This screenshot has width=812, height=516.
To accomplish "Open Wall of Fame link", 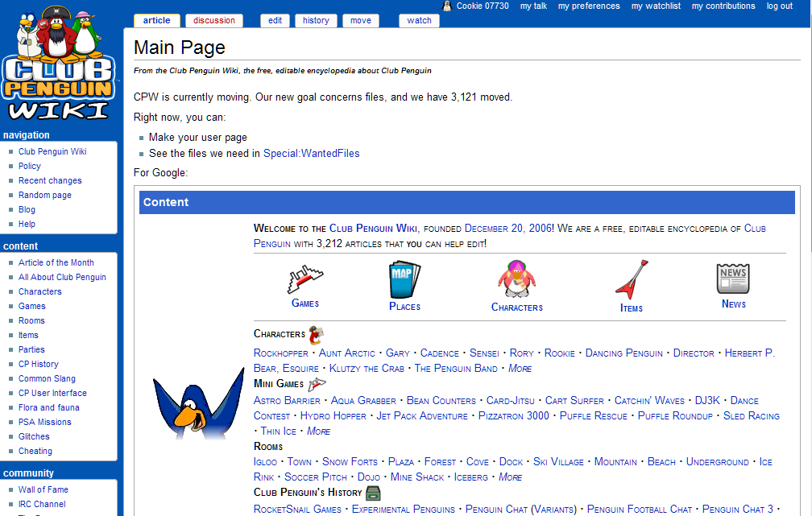I will 43,489.
